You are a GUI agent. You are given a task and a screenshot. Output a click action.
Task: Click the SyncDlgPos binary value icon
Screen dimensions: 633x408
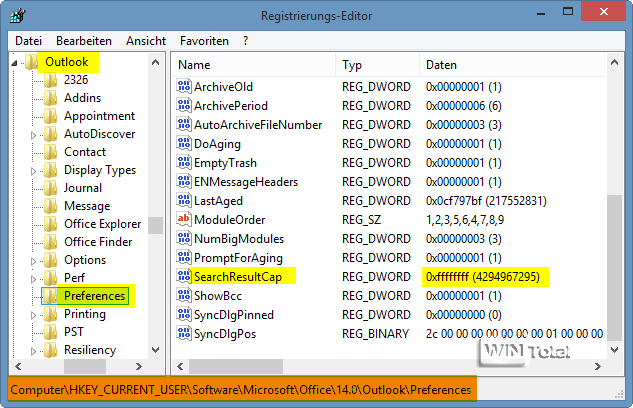pos(184,333)
